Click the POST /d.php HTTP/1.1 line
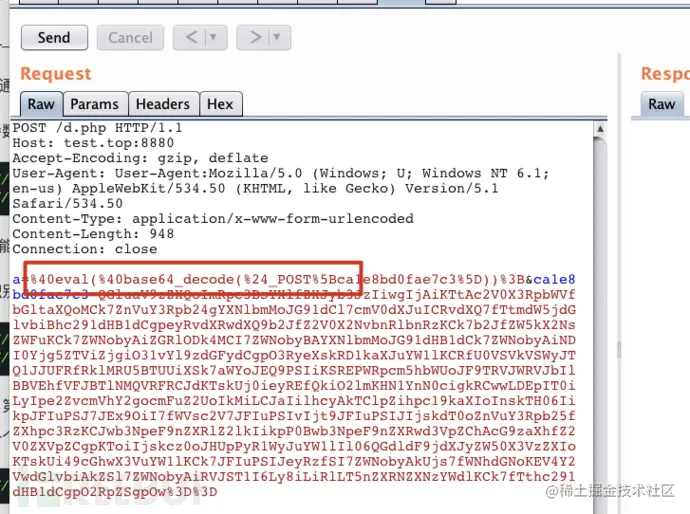 97,128
